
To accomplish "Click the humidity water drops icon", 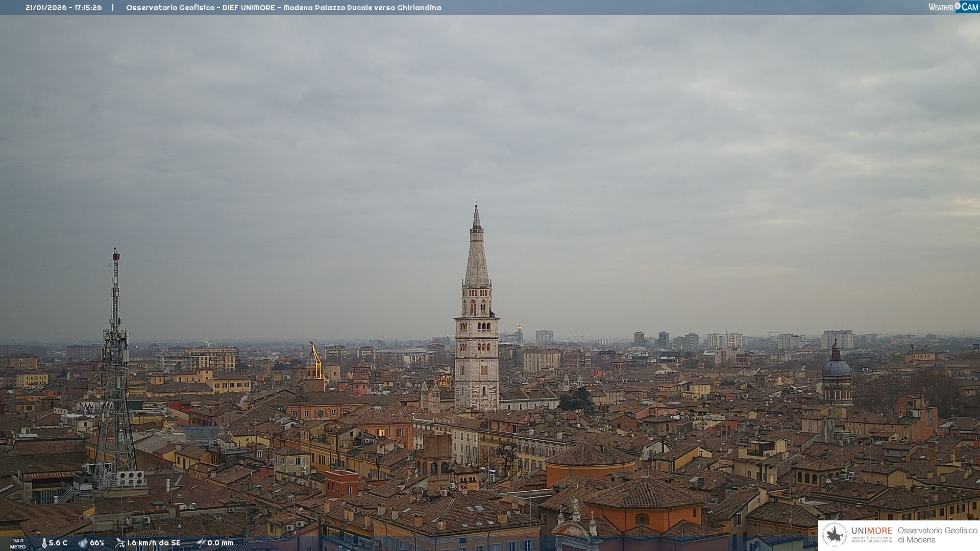I will tap(83, 543).
